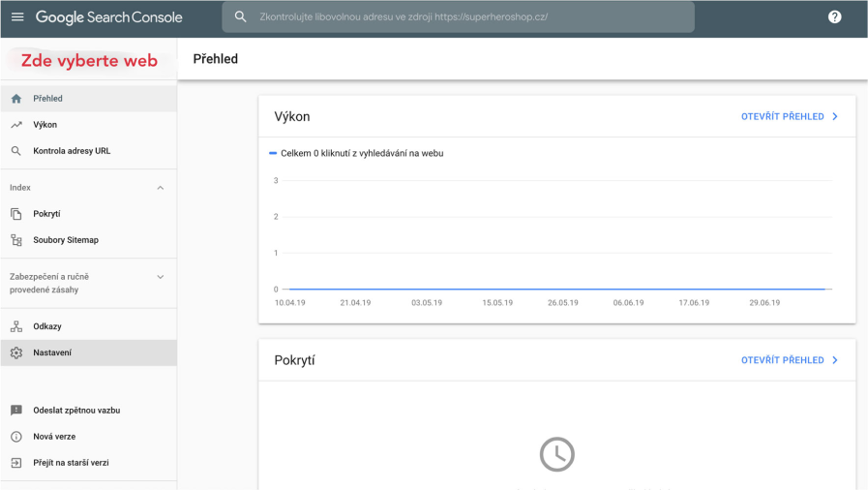Click date label 03.05.19 on chart
The height and width of the screenshot is (490, 868).
(427, 303)
